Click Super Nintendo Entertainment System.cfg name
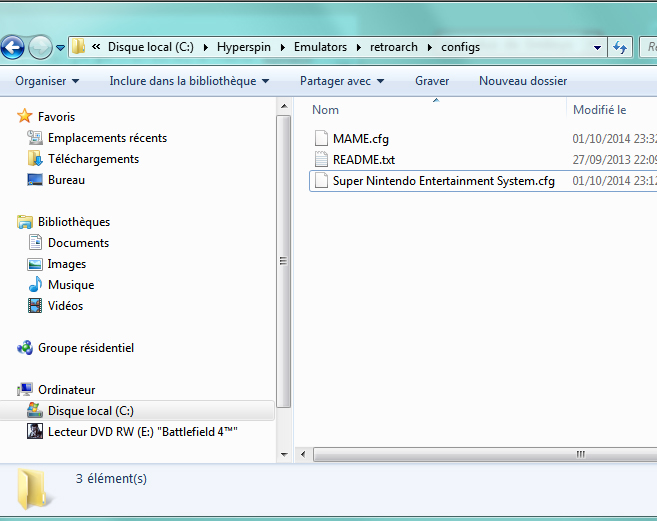 click(x=444, y=181)
